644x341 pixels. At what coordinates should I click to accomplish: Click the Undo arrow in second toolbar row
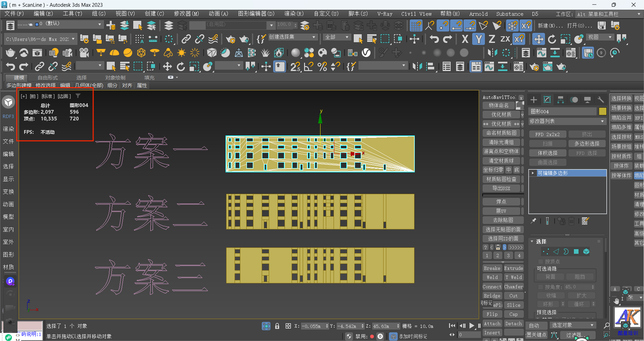pos(434,39)
